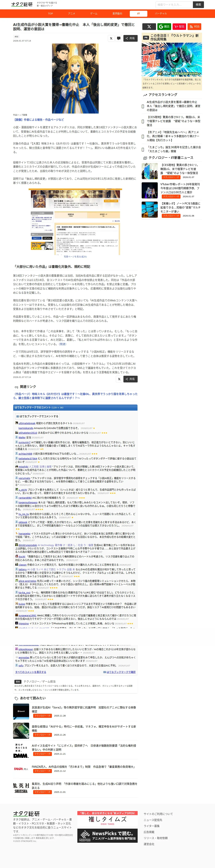Open the DMM にじボイス article thumbnail
Screen dimensions: 215x868
(x=21, y=749)
